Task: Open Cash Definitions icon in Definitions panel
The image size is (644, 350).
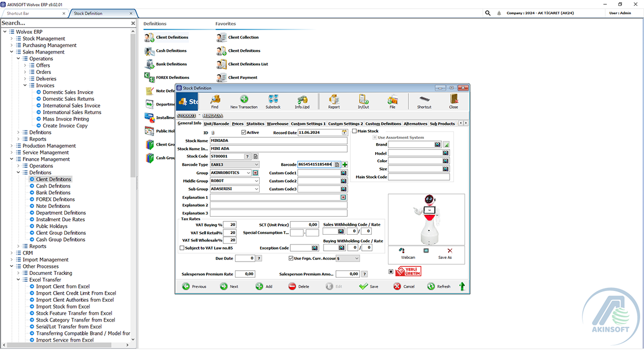Action: [149, 51]
